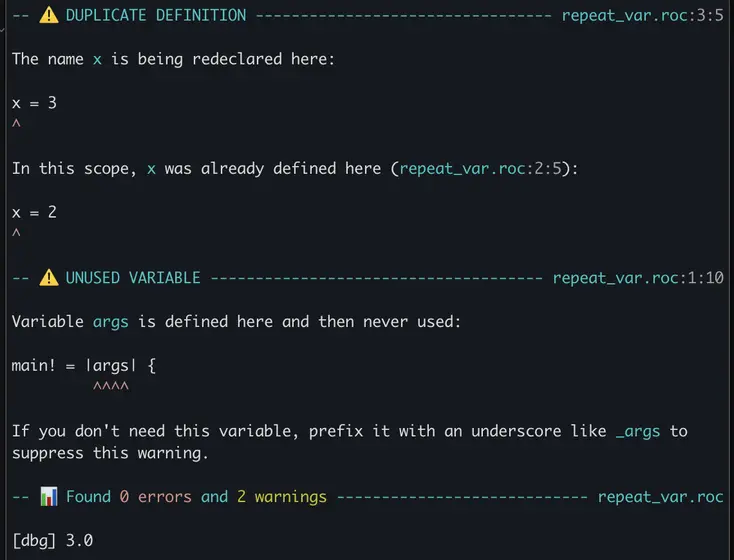734x560 pixels.
Task: Click the bar chart icon before Found
Action: [49, 496]
